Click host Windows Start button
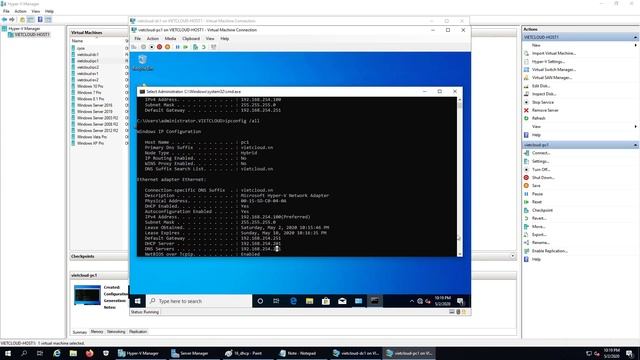Viewport: 640px width, 360px height. tap(8, 353)
